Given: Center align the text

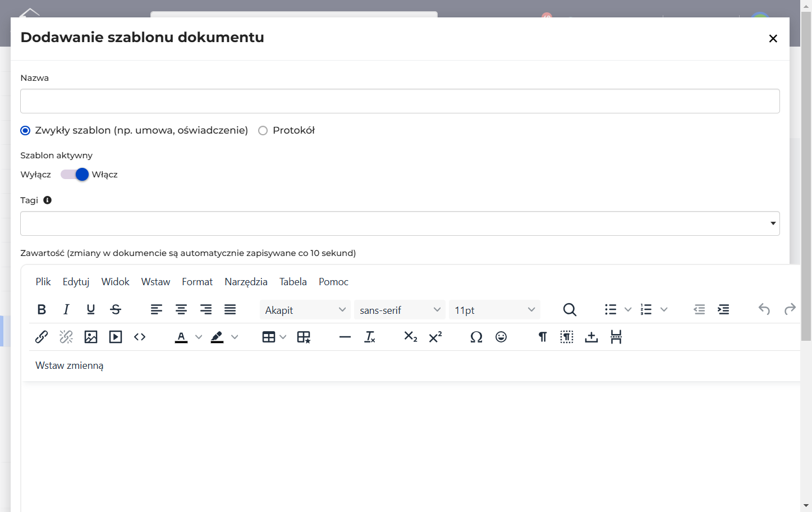Looking at the screenshot, I should tap(181, 309).
